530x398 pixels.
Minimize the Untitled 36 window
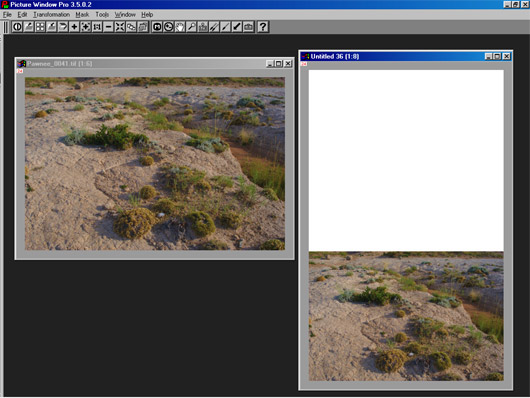[488, 56]
